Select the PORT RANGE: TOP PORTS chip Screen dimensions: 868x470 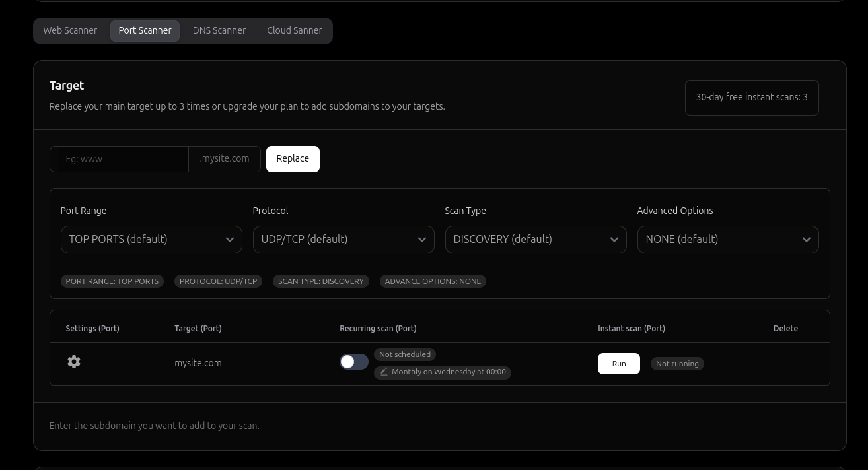(112, 281)
